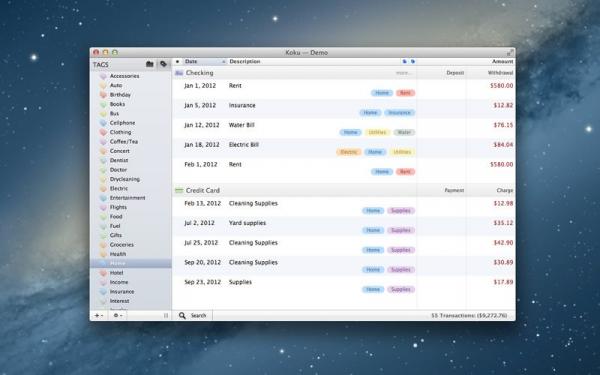Open the gear action dropdown
The height and width of the screenshot is (375, 600).
(118, 315)
